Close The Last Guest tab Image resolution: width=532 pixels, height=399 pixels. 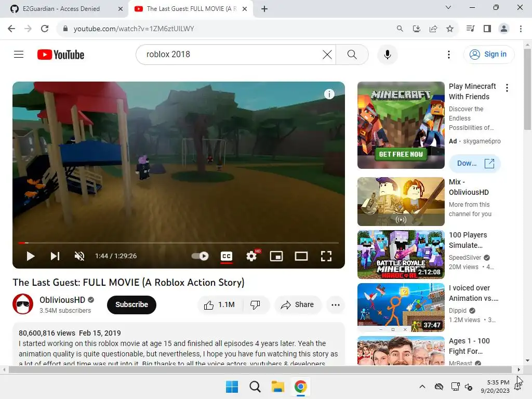coord(245,9)
